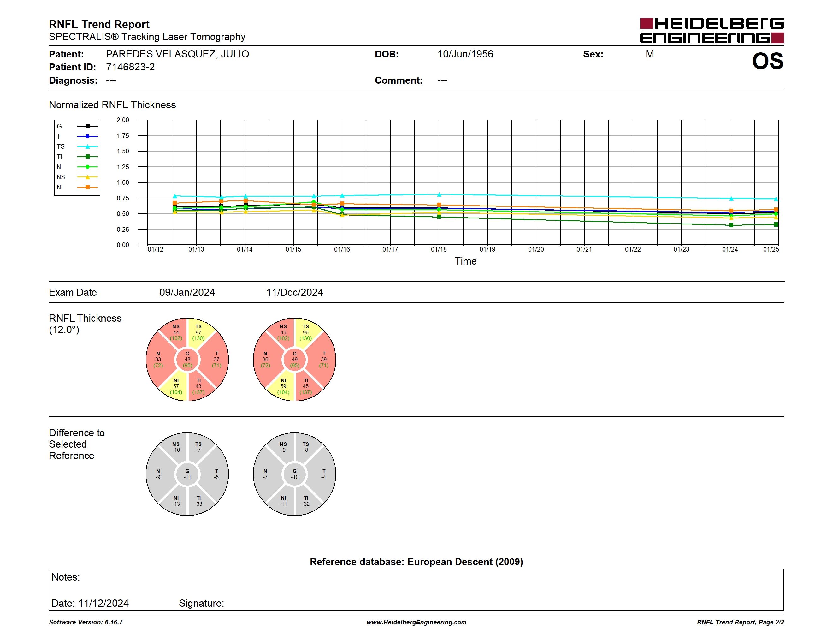833x644 pixels.
Task: Click the large OS eye indicator
Action: tap(767, 61)
